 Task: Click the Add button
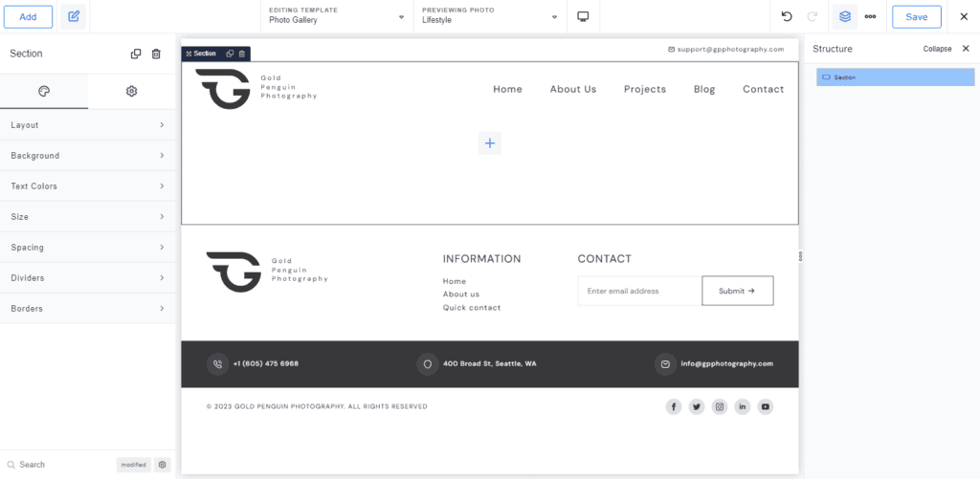tap(28, 16)
